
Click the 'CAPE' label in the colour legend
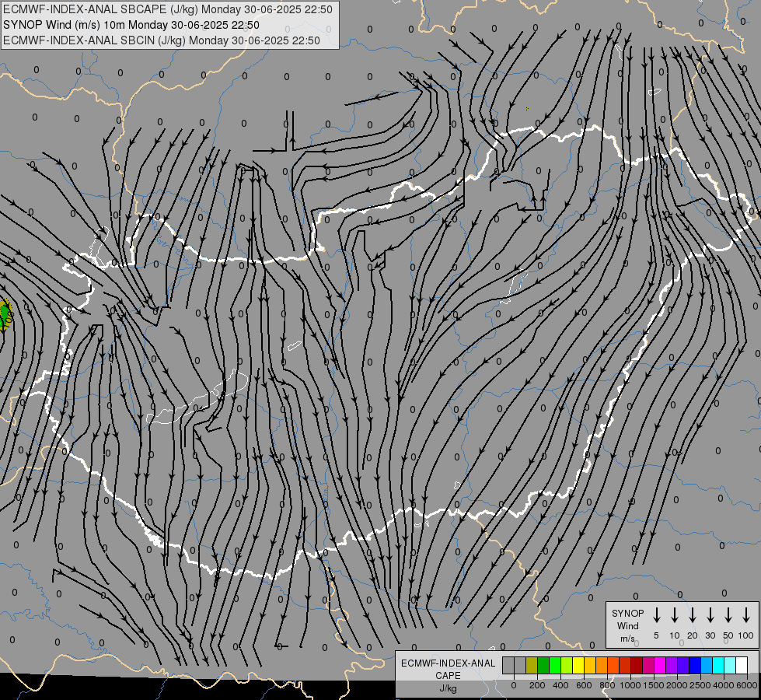click(x=448, y=676)
